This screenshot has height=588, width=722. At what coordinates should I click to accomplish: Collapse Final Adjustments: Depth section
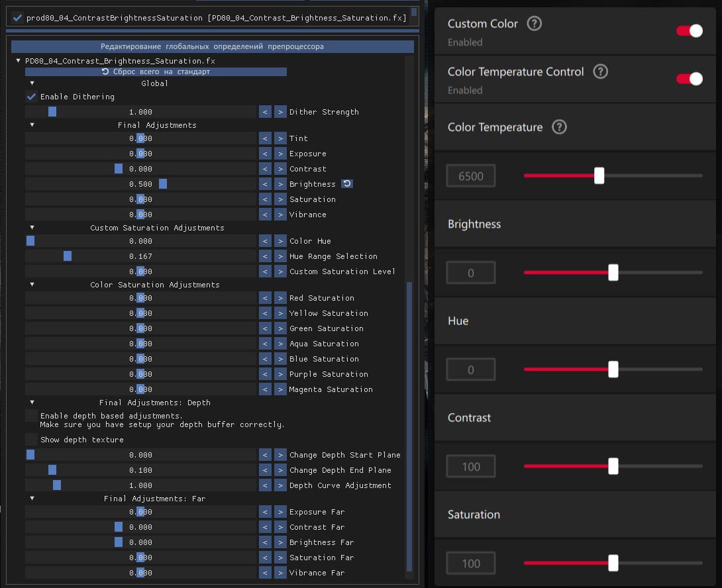32,403
